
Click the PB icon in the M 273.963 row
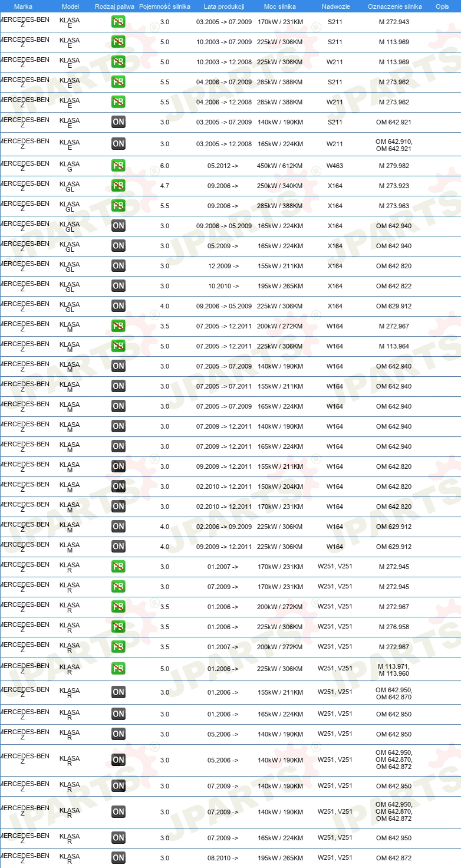tap(118, 206)
